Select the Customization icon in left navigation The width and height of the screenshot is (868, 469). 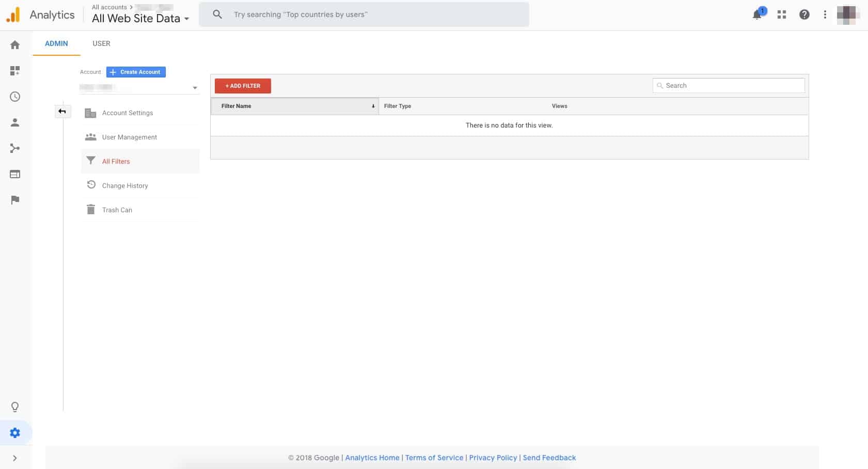click(x=14, y=71)
